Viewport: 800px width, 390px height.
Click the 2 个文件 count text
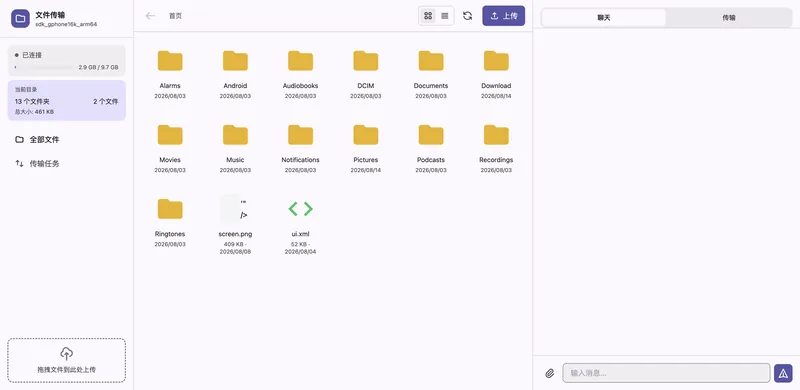click(x=106, y=102)
